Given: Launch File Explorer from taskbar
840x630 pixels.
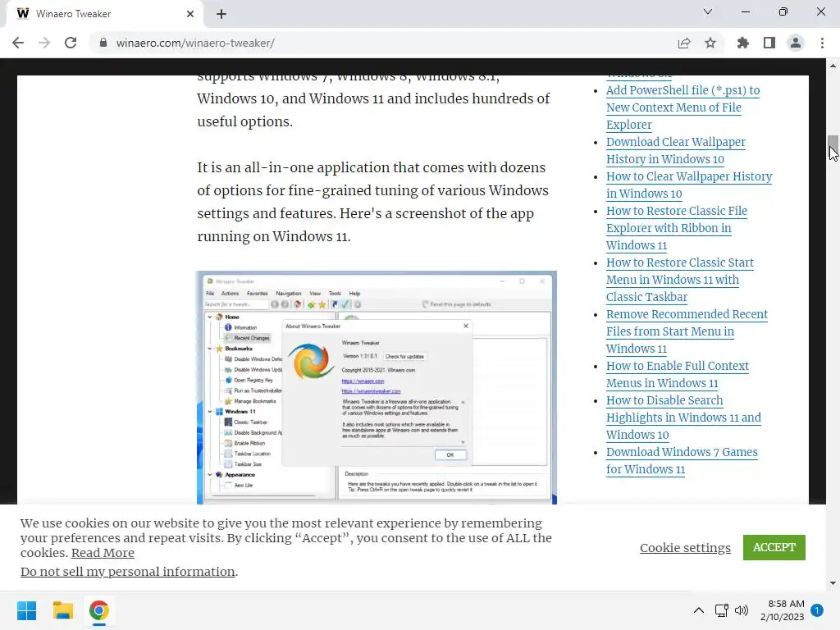Looking at the screenshot, I should point(62,610).
